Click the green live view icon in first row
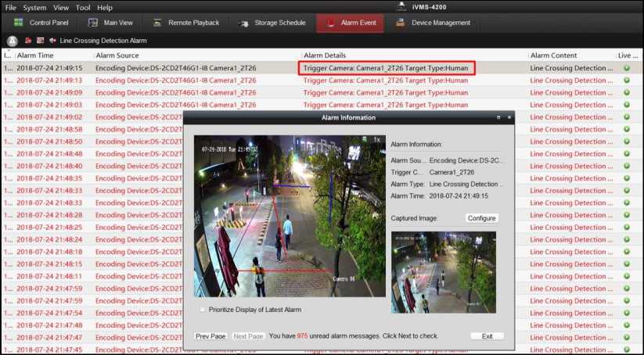The width and height of the screenshot is (644, 355). (626, 68)
